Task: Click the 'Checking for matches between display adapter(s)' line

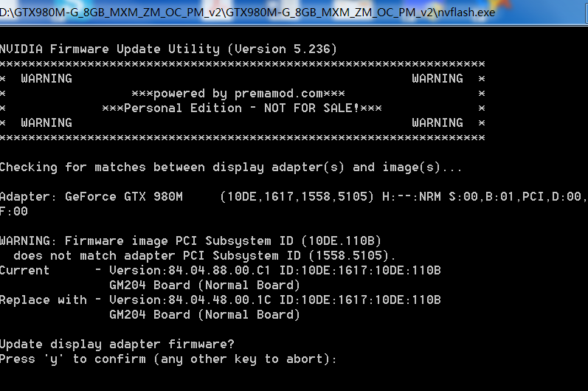Action: [231, 167]
